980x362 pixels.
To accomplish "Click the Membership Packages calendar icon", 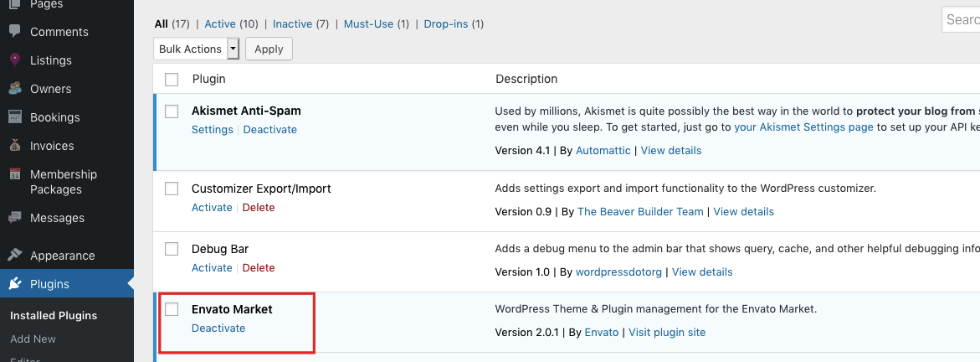I will tap(14, 174).
